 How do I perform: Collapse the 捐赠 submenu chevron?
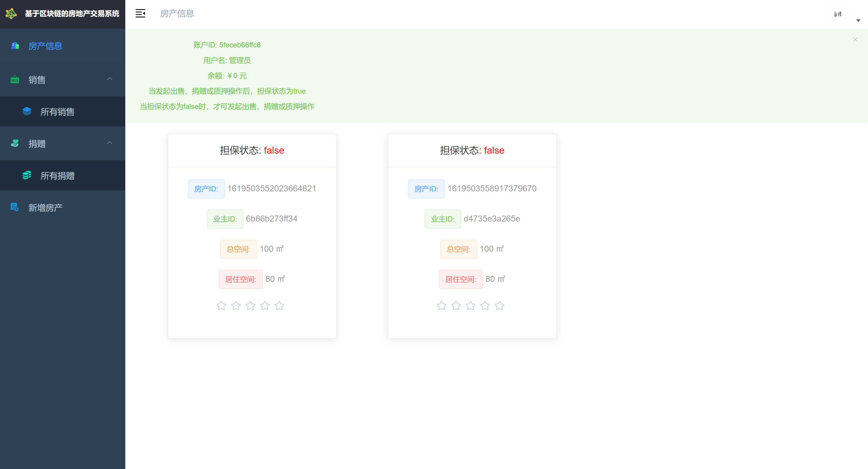110,143
